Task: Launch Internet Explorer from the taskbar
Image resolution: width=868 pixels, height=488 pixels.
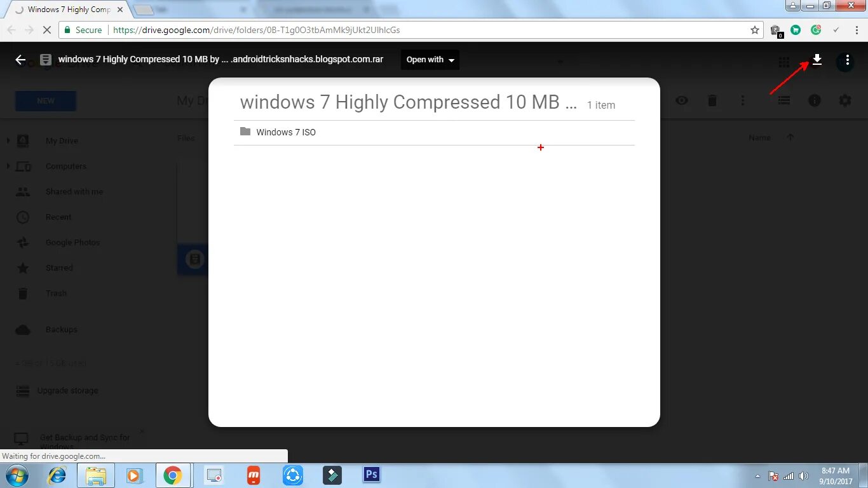Action: 57,475
